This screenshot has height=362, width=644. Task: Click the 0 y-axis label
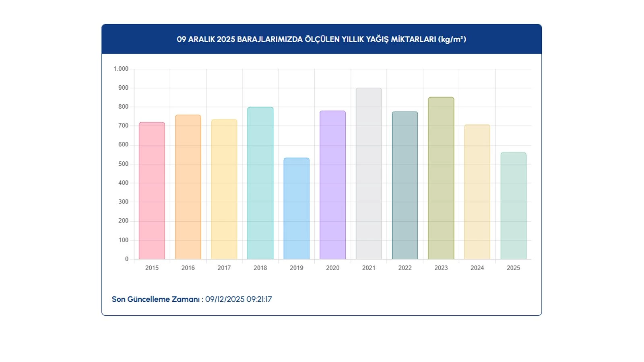tap(126, 259)
